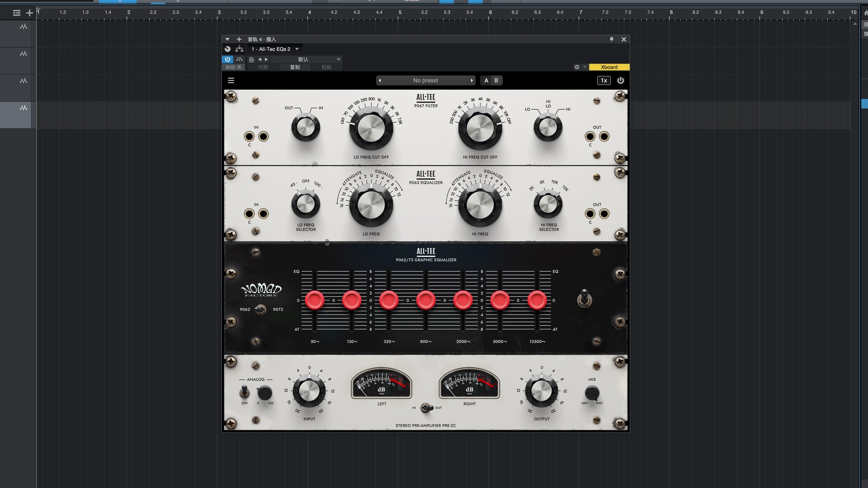The width and height of the screenshot is (868, 488).
Task: Click the 9063 LO FREQ knob
Action: click(x=371, y=205)
